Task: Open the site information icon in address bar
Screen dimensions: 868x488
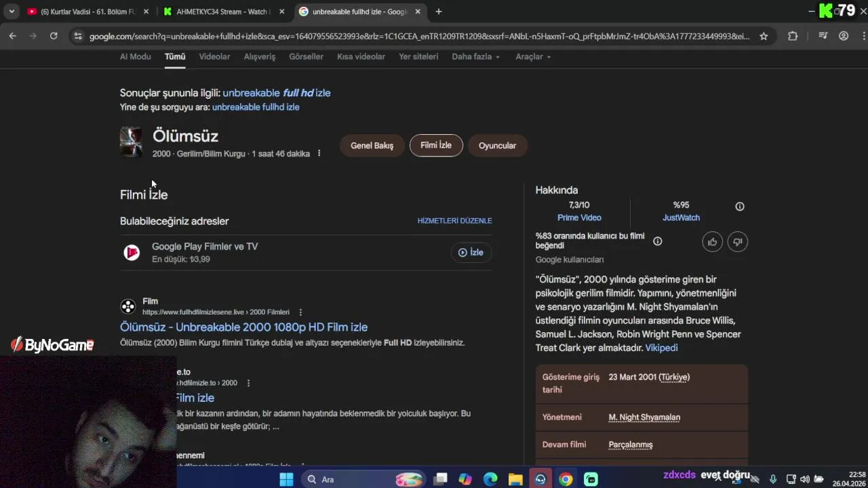Action: coord(78,36)
